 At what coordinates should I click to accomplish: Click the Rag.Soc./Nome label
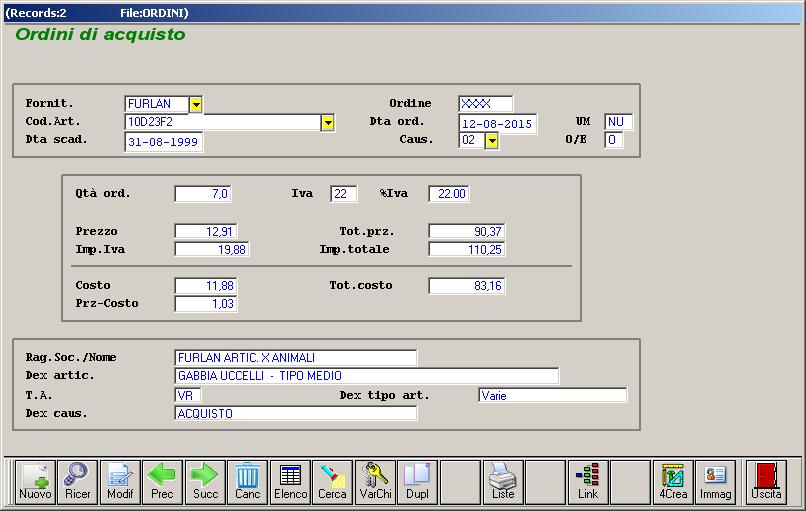pyautogui.click(x=71, y=357)
